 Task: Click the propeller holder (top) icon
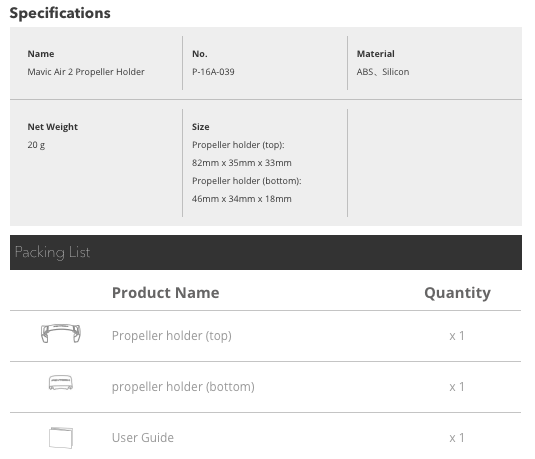61,333
